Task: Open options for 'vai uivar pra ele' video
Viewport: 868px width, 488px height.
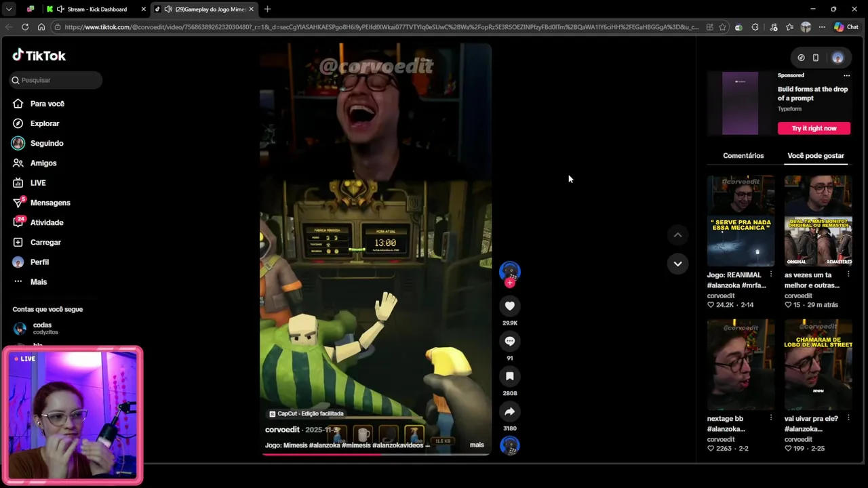Action: tap(848, 418)
